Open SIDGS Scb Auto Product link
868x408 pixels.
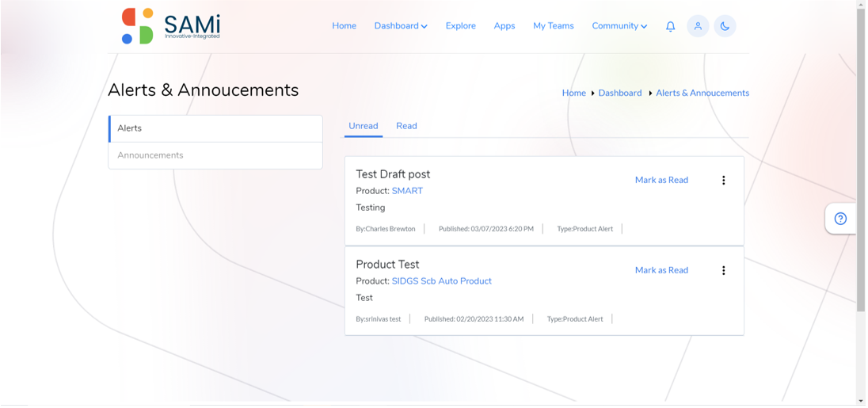(442, 281)
